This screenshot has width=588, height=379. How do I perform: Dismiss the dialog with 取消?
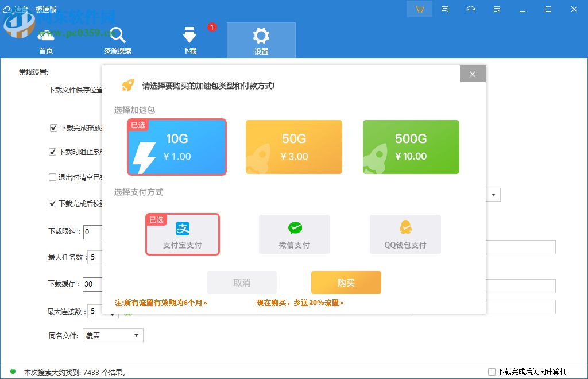click(241, 283)
